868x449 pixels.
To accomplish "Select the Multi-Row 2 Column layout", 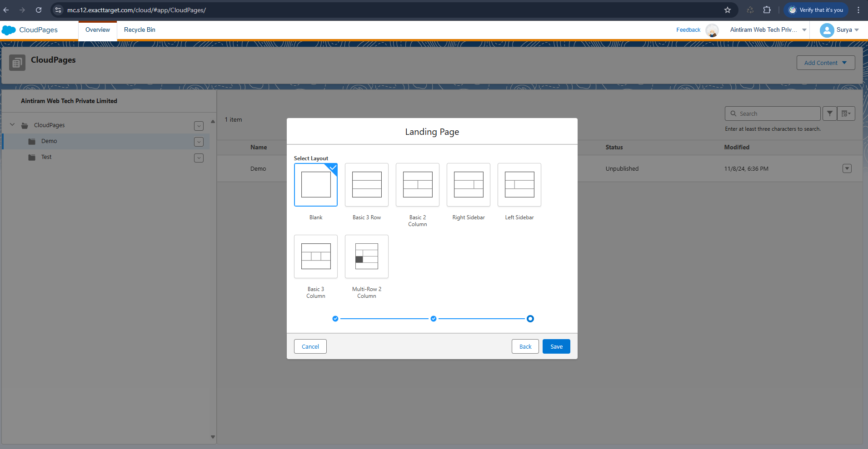I will coord(366,257).
